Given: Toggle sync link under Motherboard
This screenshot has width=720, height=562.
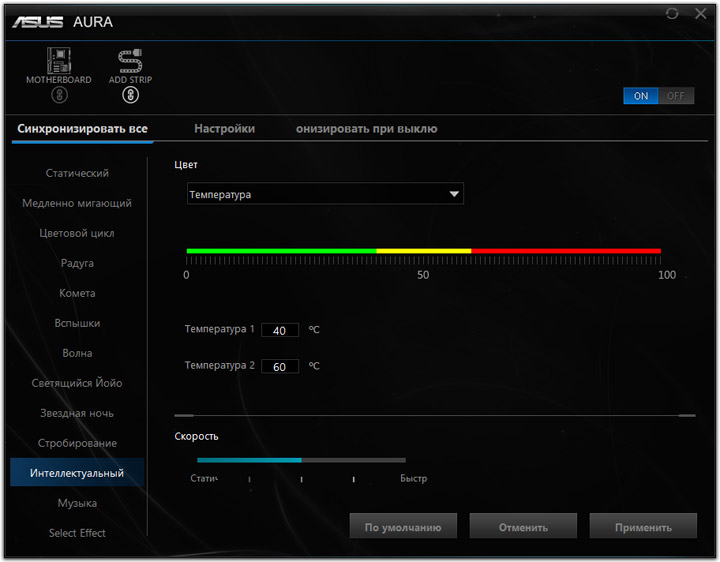Looking at the screenshot, I should 59,95.
